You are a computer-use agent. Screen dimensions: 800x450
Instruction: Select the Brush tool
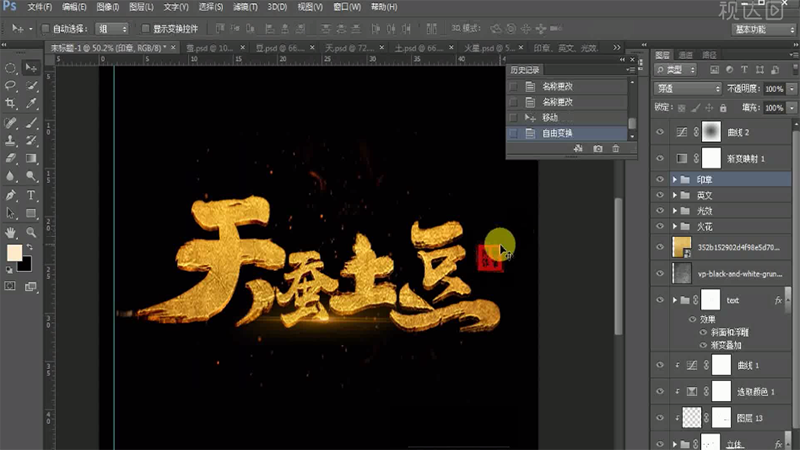point(31,123)
